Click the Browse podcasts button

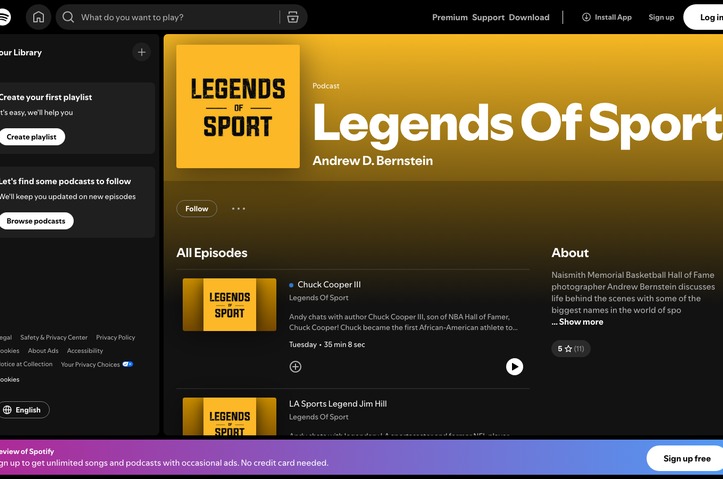(36, 221)
